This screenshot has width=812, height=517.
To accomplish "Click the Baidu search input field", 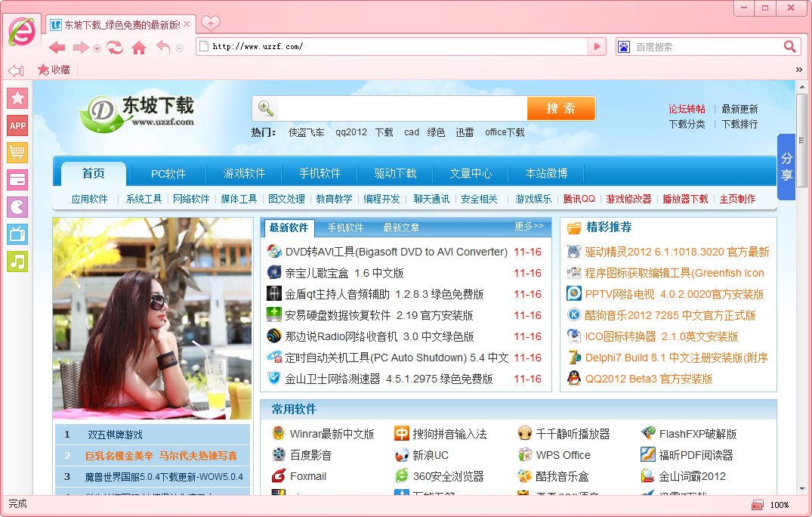I will (x=707, y=47).
